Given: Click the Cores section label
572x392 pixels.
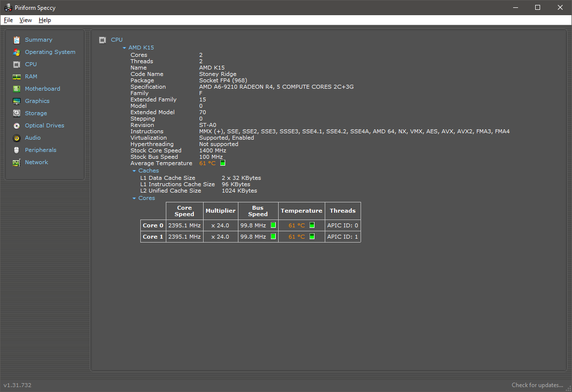Looking at the screenshot, I should [x=147, y=198].
